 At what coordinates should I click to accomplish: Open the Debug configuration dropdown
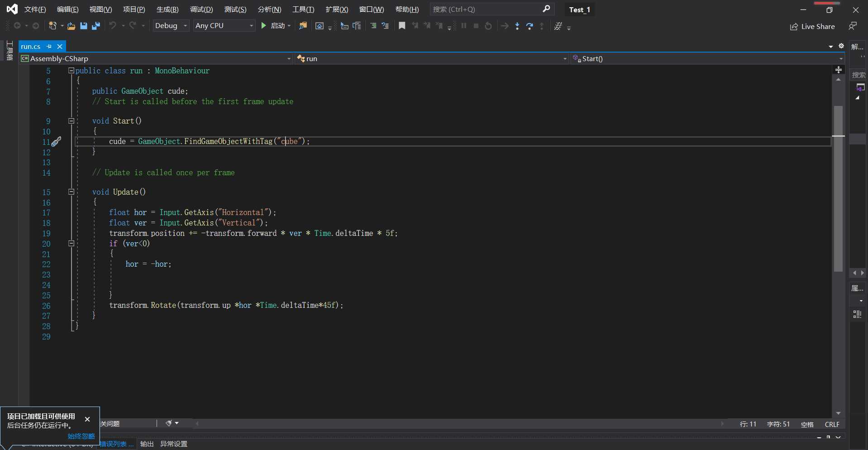point(171,26)
